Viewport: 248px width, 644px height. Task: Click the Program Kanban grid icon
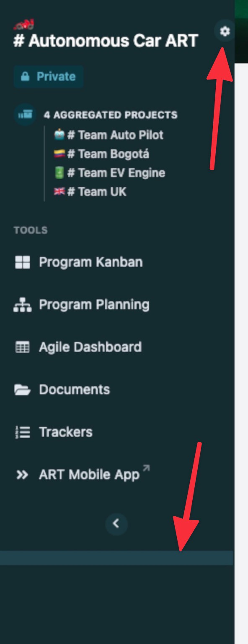[22, 262]
